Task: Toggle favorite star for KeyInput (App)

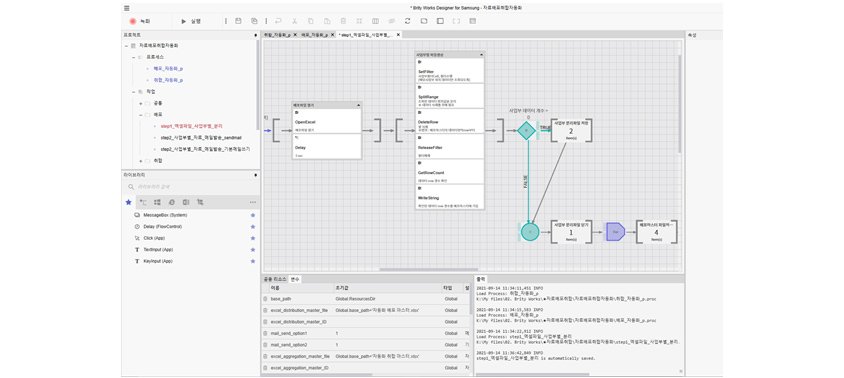Action: click(253, 261)
